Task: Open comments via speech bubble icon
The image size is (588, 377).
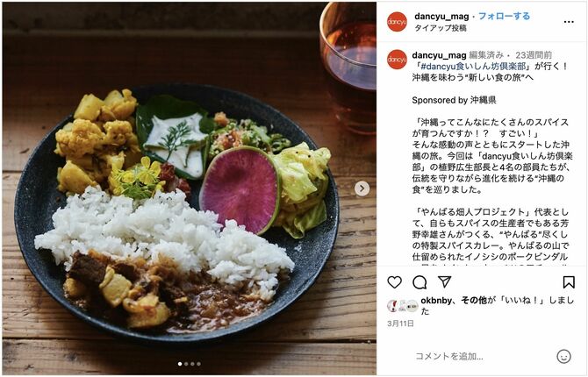Action: tap(419, 282)
